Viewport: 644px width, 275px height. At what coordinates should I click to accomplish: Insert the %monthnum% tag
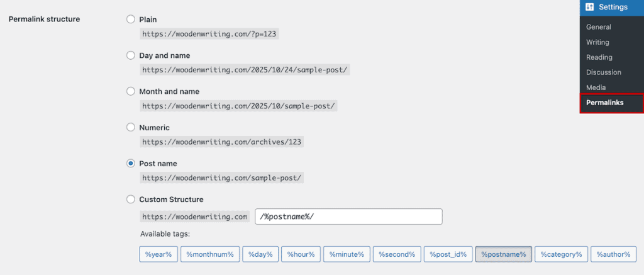(210, 254)
